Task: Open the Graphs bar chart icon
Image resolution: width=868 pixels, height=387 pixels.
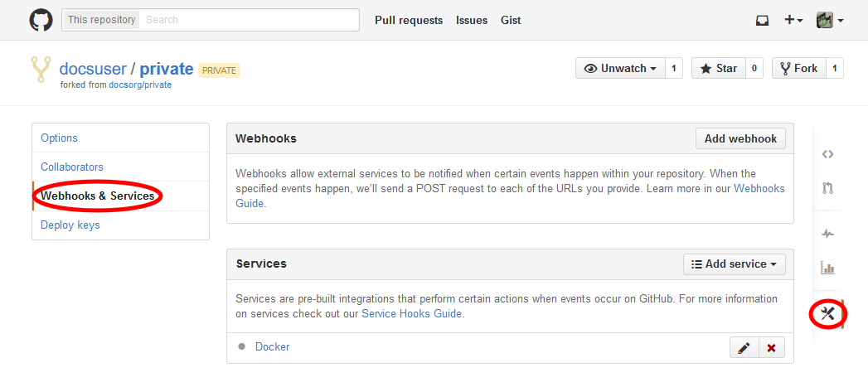Action: pos(827,268)
